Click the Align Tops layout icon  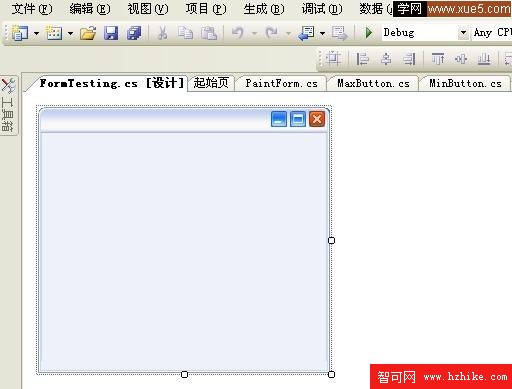(438, 59)
